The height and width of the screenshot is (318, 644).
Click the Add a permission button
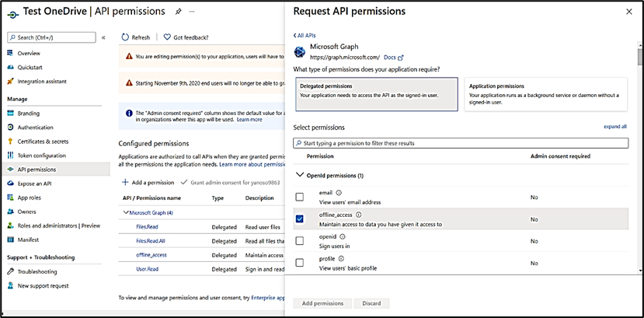[x=148, y=182]
